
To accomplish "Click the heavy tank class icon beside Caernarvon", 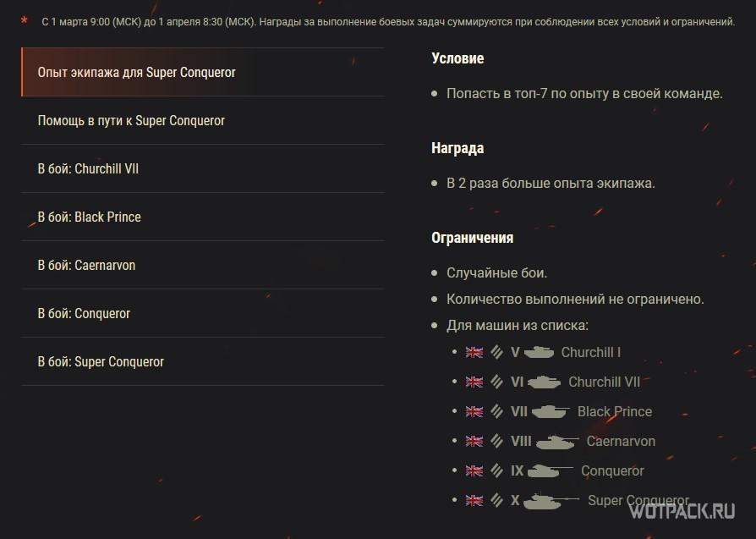I will click(x=496, y=442).
